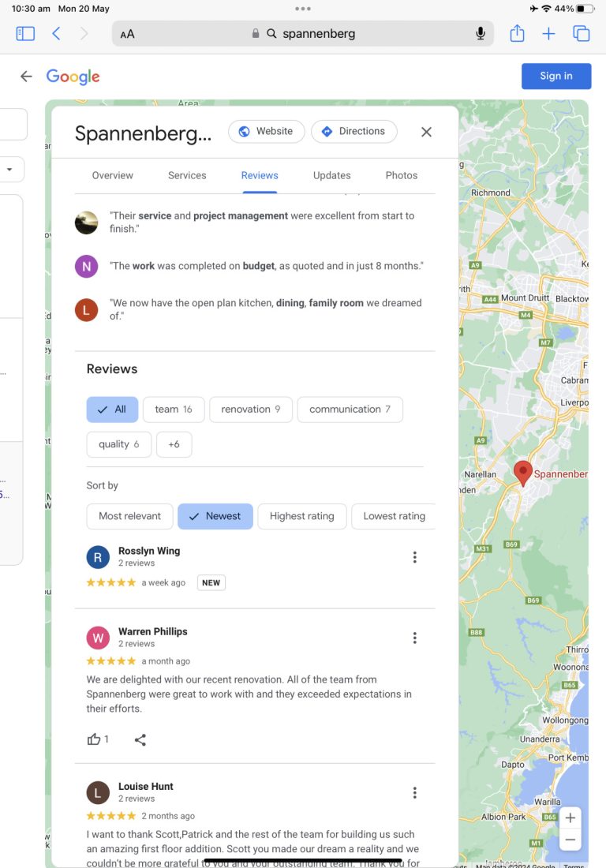606x868 pixels.
Task: Filter reviews by team keyword
Action: pos(174,410)
